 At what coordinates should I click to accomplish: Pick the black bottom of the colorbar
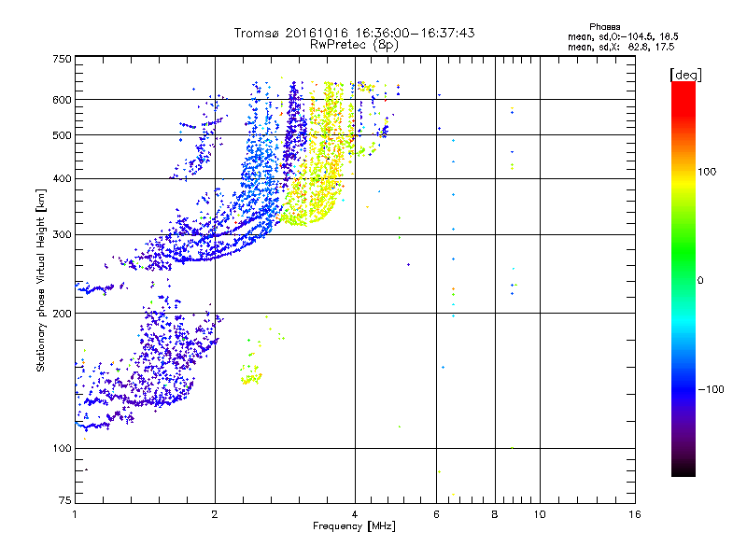click(684, 469)
